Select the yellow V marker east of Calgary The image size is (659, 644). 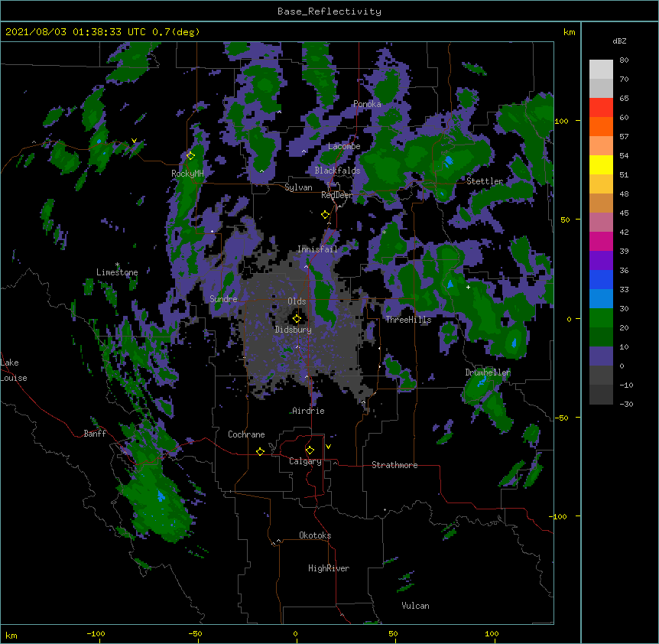[328, 447]
